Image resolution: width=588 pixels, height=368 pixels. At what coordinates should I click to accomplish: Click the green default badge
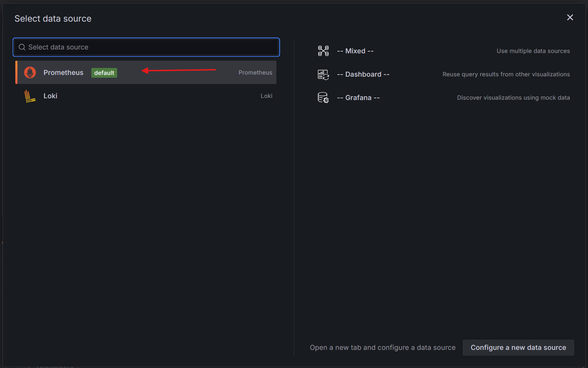click(104, 73)
